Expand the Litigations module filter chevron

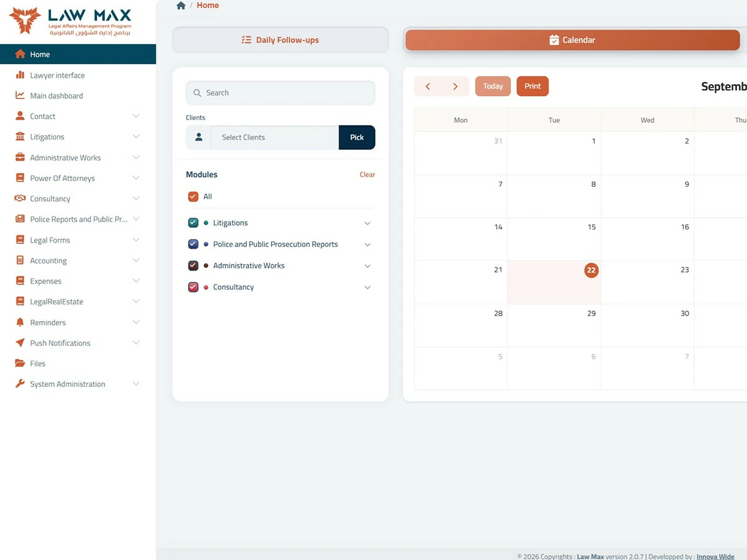(367, 223)
